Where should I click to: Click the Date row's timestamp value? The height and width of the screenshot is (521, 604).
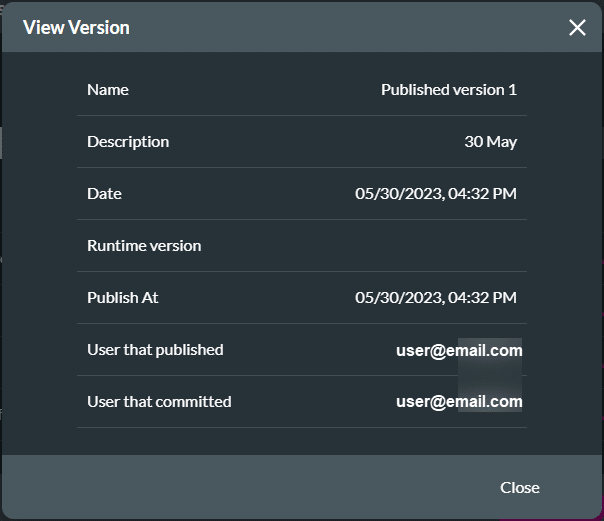coord(436,194)
